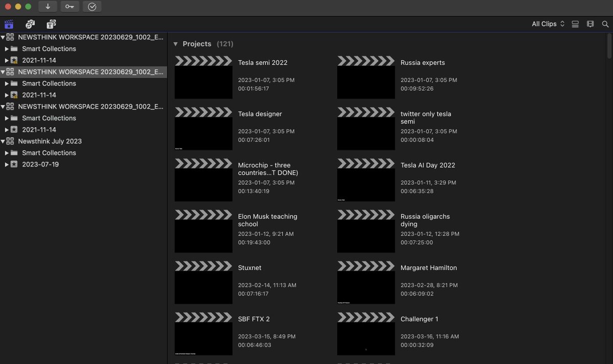This screenshot has height=364, width=613.
Task: Click the 00:09:52:26 duration text
Action: tap(417, 89)
